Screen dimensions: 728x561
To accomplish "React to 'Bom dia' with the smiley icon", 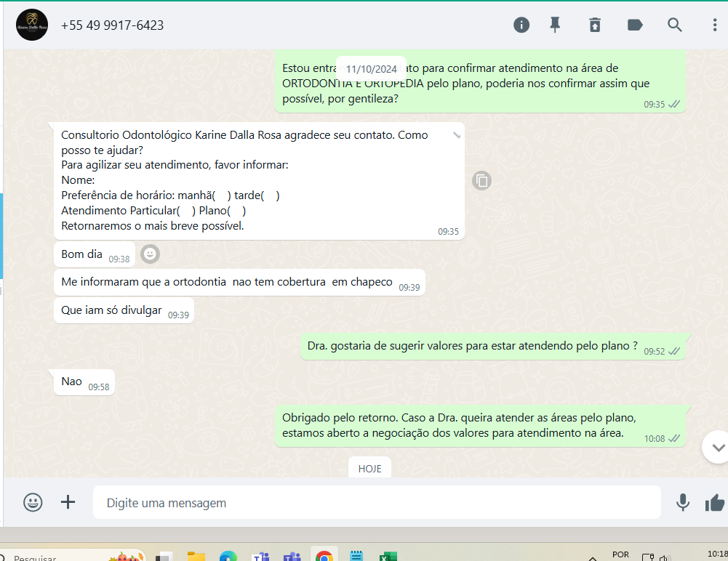I will tap(150, 254).
